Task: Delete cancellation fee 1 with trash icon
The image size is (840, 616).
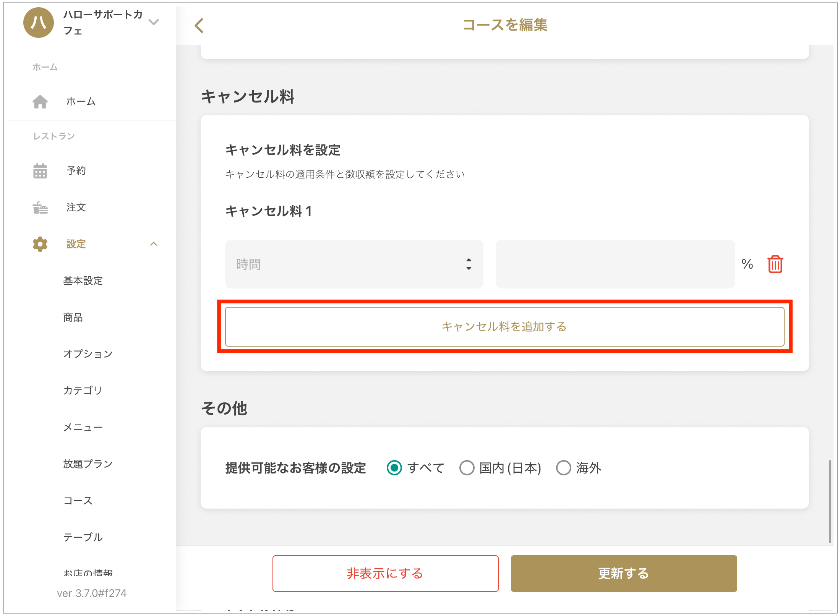Action: pos(775,264)
